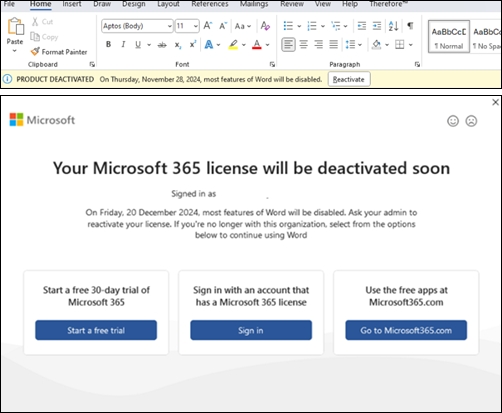Viewport: 502px width, 413px height.
Task: Select the Format Painter tool
Action: [x=59, y=52]
